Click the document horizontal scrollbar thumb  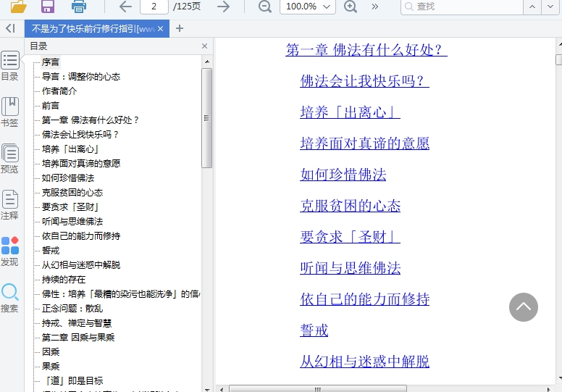(x=317, y=389)
